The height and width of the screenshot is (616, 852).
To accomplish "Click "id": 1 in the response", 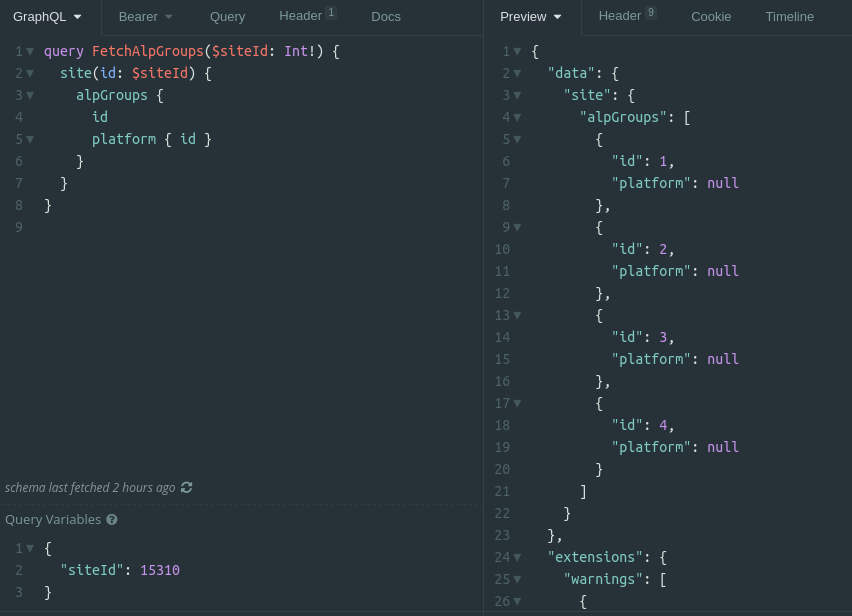I will point(643,161).
